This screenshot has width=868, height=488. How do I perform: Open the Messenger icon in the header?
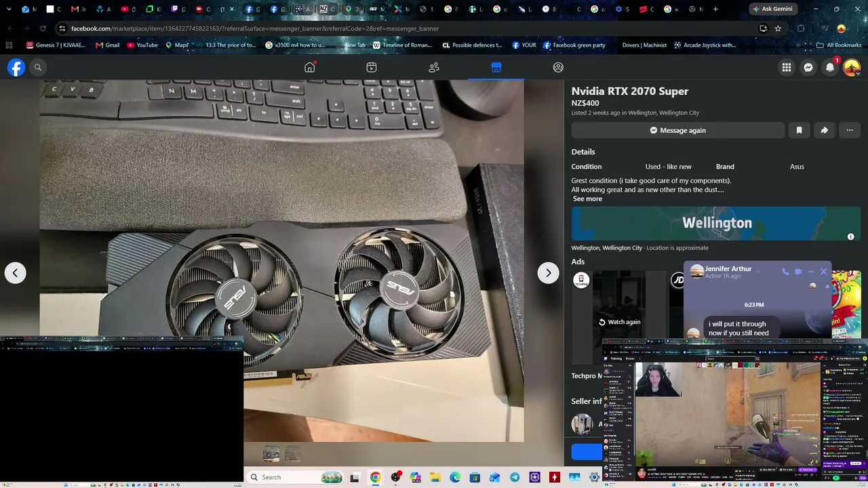tap(808, 67)
